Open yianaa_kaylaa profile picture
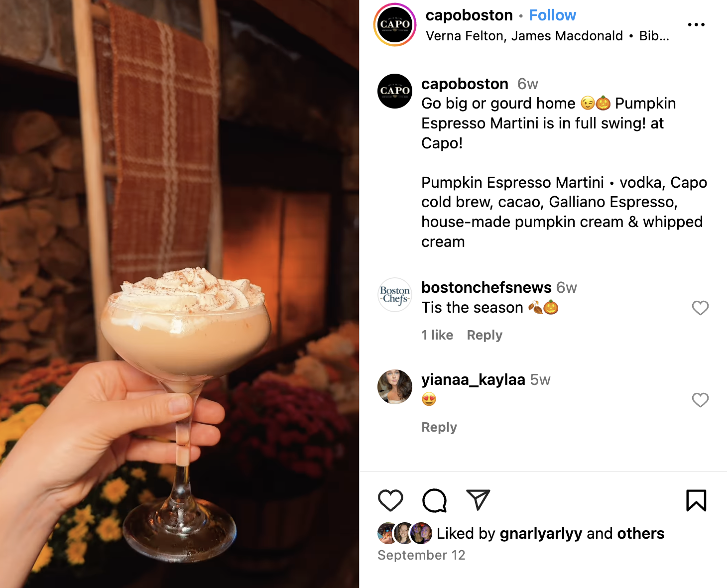 tap(395, 387)
